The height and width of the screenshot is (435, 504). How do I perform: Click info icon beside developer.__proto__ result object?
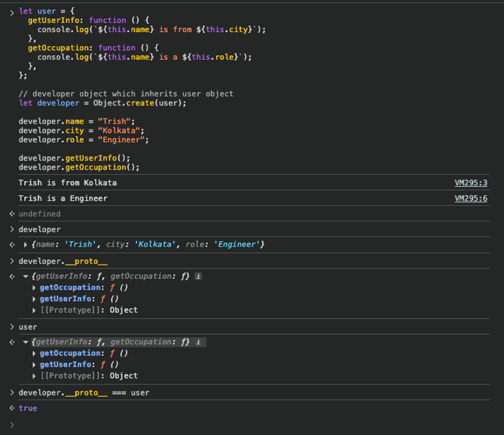(198, 276)
